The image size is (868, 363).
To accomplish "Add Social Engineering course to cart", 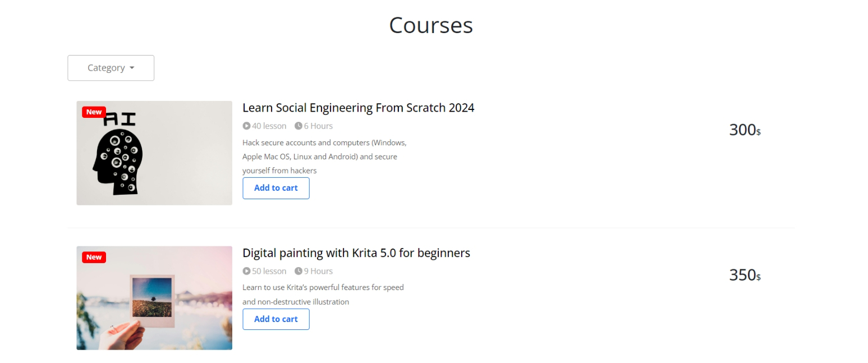I will point(276,188).
